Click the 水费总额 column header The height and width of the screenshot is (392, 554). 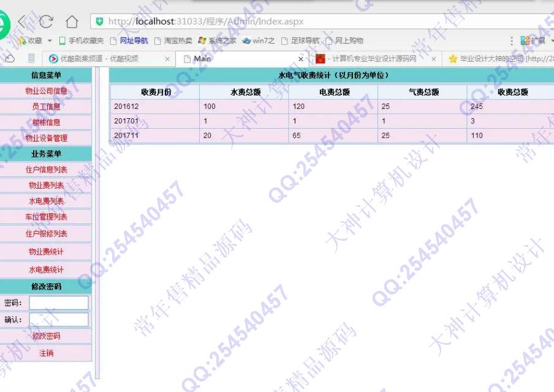(x=245, y=92)
